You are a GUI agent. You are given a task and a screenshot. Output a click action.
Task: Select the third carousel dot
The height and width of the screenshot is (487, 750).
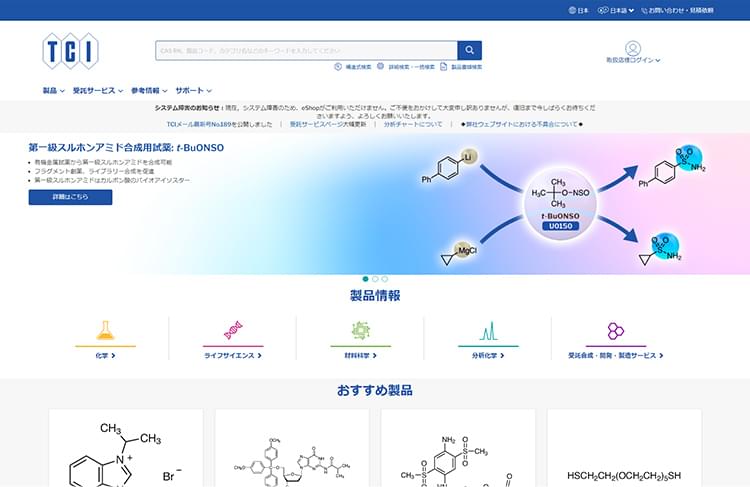[385, 279]
